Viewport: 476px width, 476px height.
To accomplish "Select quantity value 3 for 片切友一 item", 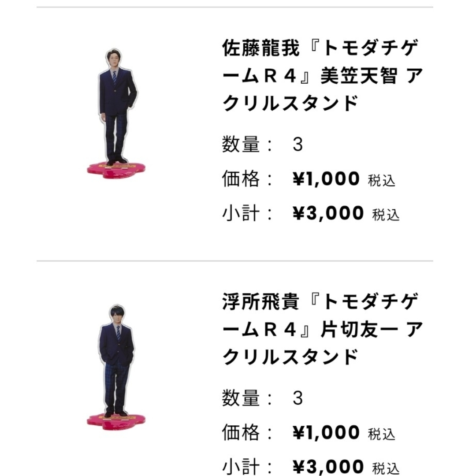I will 298,398.
